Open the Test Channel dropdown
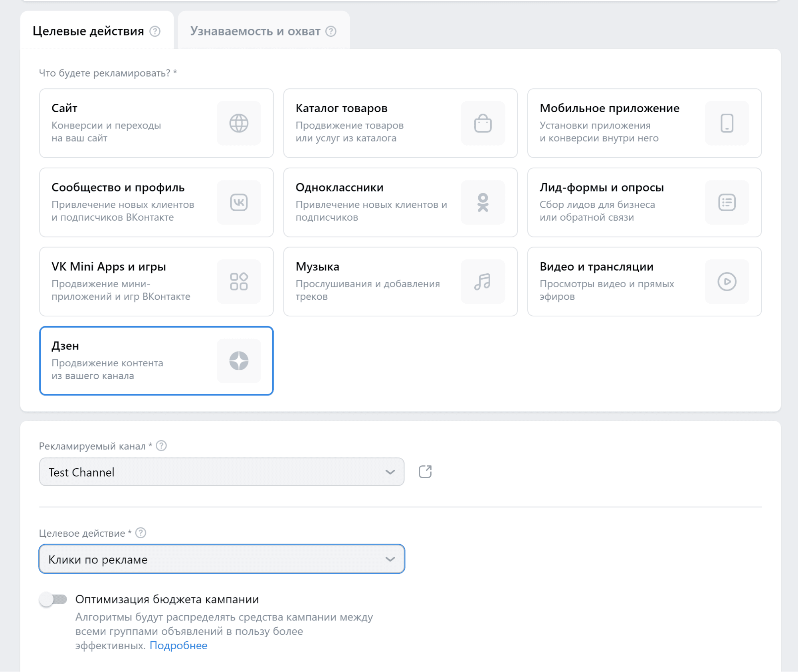The image size is (798, 672). coord(222,472)
